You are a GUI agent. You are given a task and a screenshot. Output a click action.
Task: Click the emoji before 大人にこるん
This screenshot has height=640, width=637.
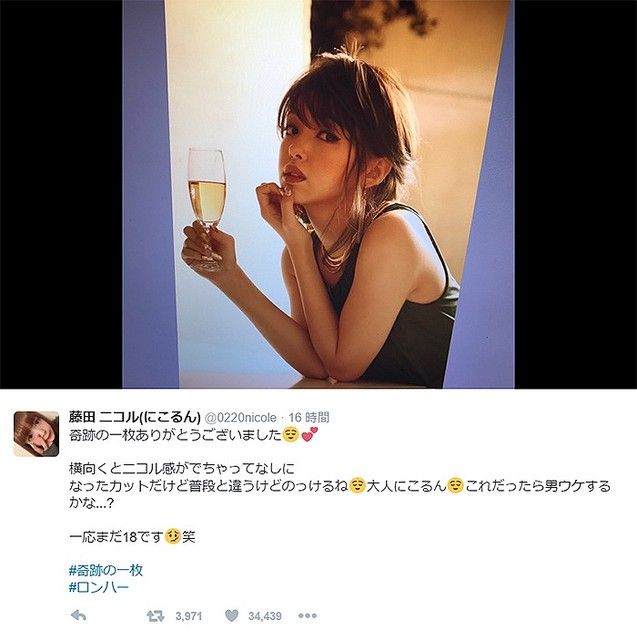coord(357,486)
